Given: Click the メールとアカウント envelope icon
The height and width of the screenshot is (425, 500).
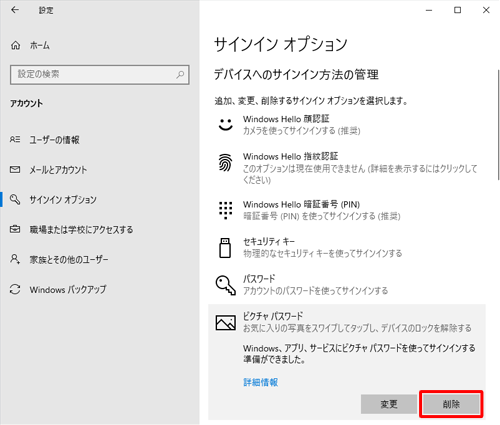Looking at the screenshot, I should [15, 170].
